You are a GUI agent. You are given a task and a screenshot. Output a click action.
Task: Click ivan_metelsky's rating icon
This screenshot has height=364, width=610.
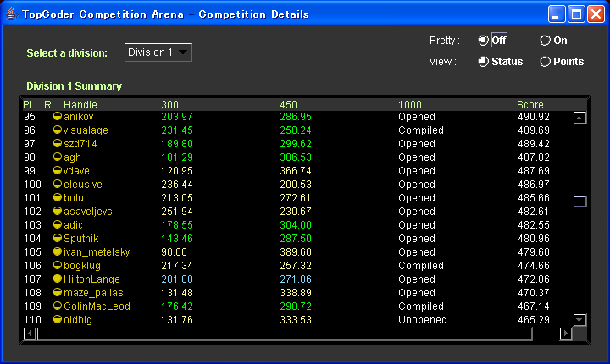click(x=58, y=251)
